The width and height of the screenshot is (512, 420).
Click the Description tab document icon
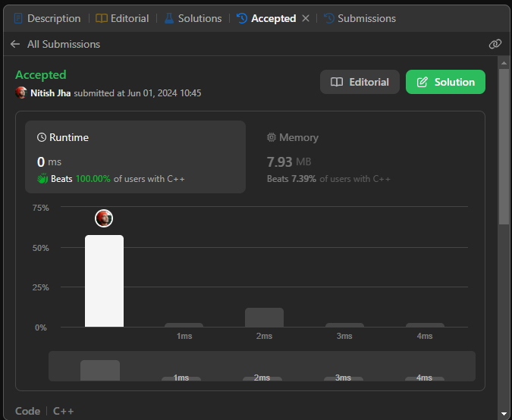pos(18,18)
